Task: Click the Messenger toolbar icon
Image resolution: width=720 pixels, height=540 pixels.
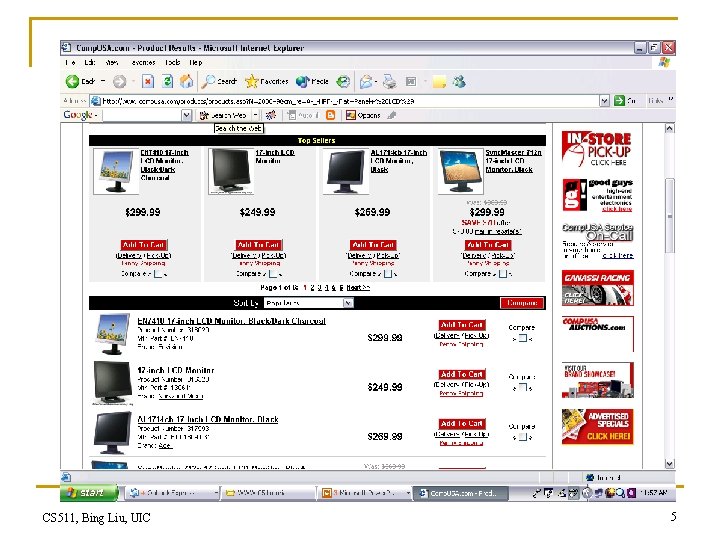Action: (x=459, y=82)
